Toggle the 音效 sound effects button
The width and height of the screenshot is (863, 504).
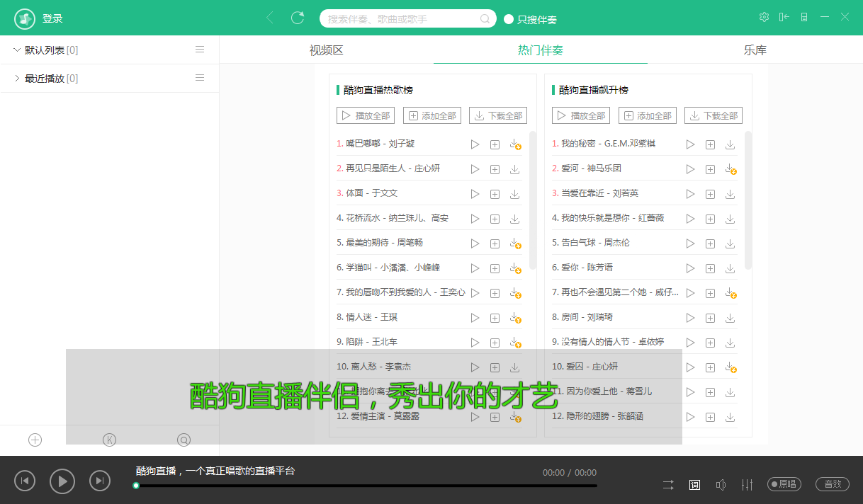pos(833,484)
